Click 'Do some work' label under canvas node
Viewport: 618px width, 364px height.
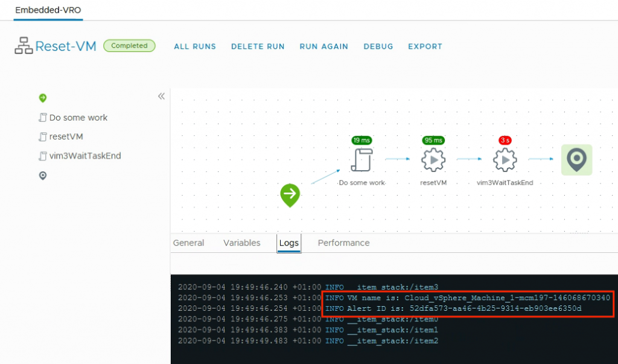pos(362,182)
